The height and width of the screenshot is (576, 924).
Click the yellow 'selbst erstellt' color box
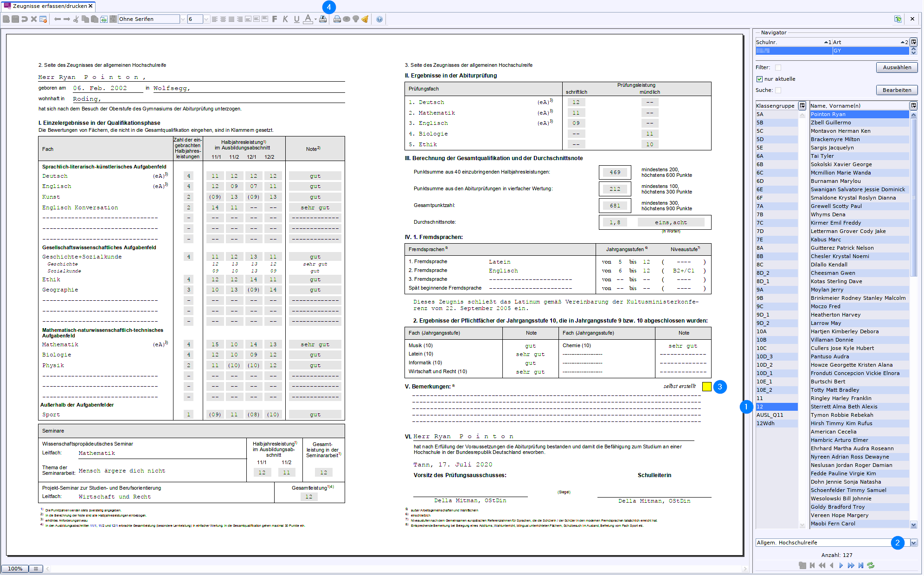tap(706, 386)
